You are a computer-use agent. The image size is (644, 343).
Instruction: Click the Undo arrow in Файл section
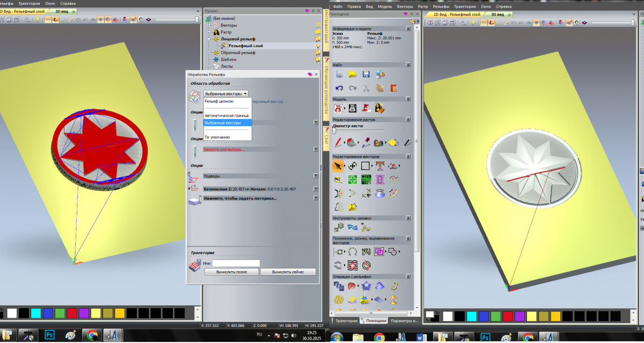(x=339, y=88)
